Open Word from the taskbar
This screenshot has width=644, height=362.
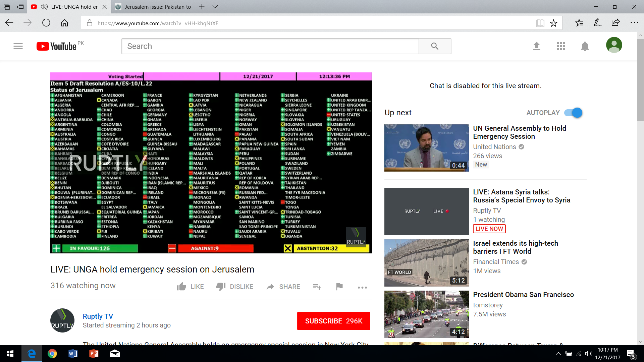73,354
